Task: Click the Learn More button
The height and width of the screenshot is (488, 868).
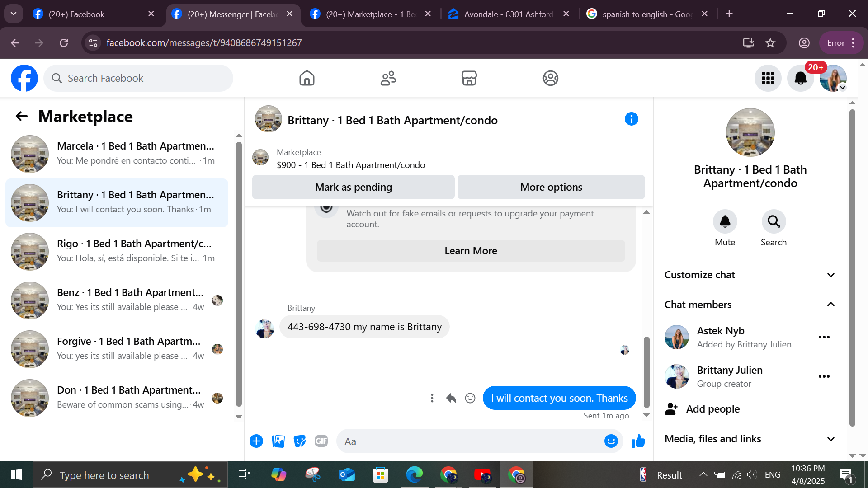Action: click(471, 251)
